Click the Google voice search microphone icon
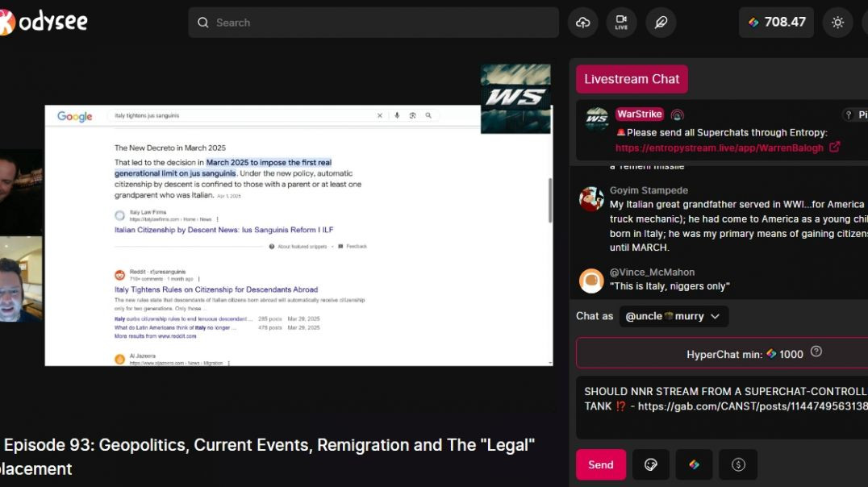 397,115
